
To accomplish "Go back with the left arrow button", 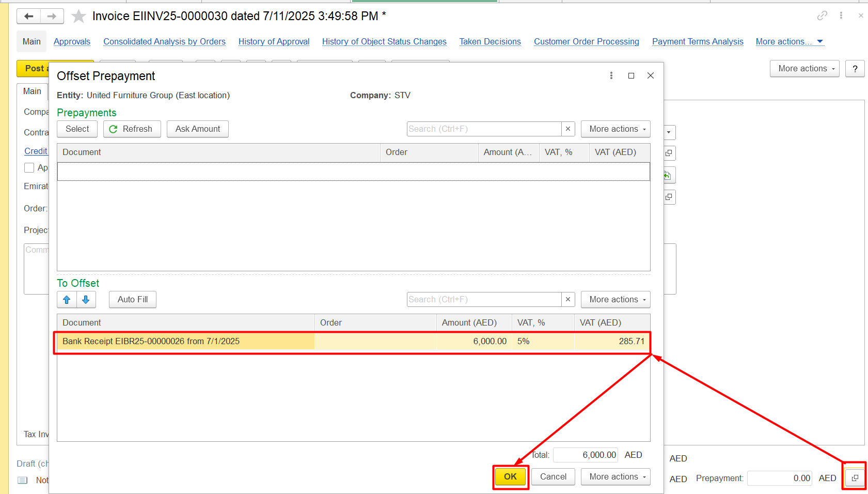I will [x=29, y=16].
